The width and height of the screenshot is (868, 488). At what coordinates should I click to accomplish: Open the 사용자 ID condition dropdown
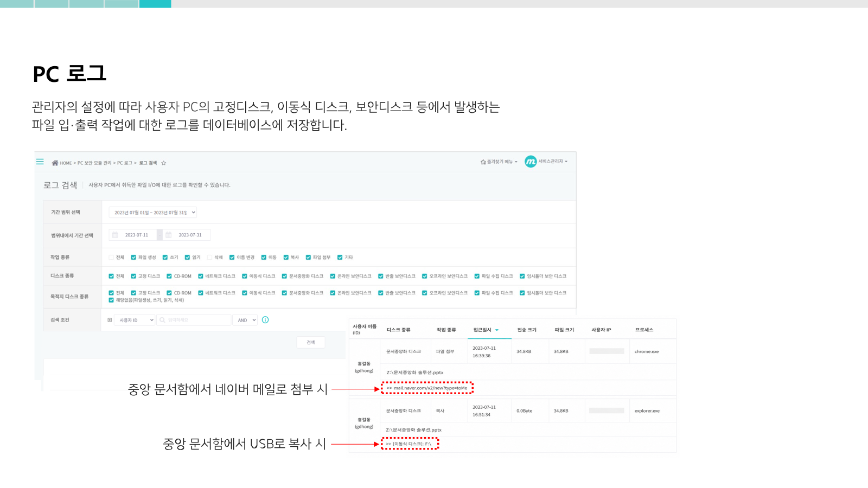(x=135, y=320)
